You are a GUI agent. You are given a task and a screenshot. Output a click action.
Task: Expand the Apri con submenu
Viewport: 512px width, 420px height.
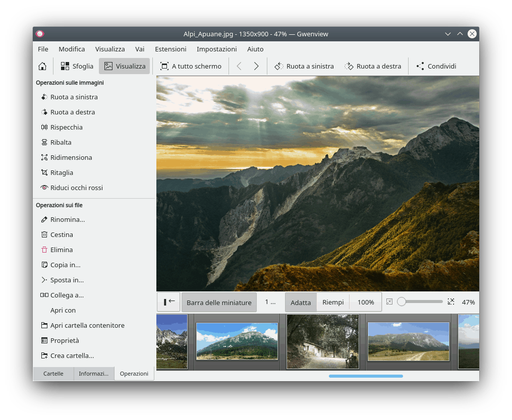(x=63, y=310)
